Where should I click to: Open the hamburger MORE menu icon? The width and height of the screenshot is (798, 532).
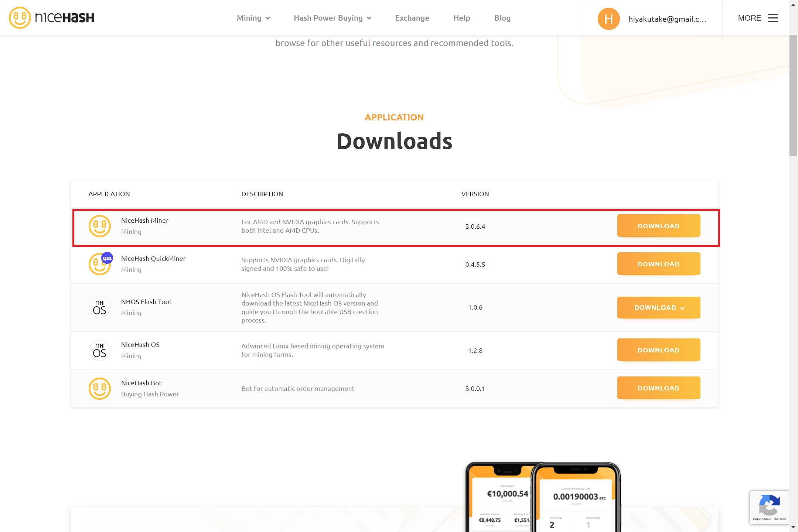773,18
